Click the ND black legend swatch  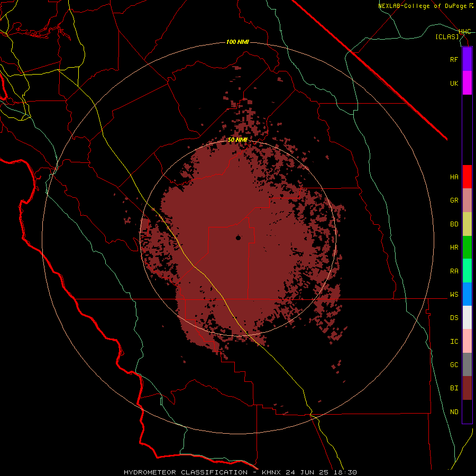[467, 411]
